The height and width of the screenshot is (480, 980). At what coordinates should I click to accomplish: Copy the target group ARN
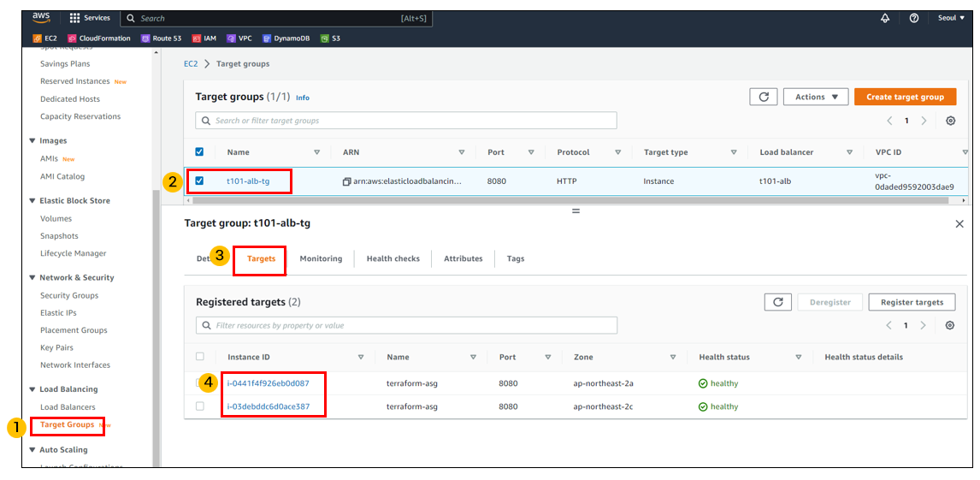(347, 181)
